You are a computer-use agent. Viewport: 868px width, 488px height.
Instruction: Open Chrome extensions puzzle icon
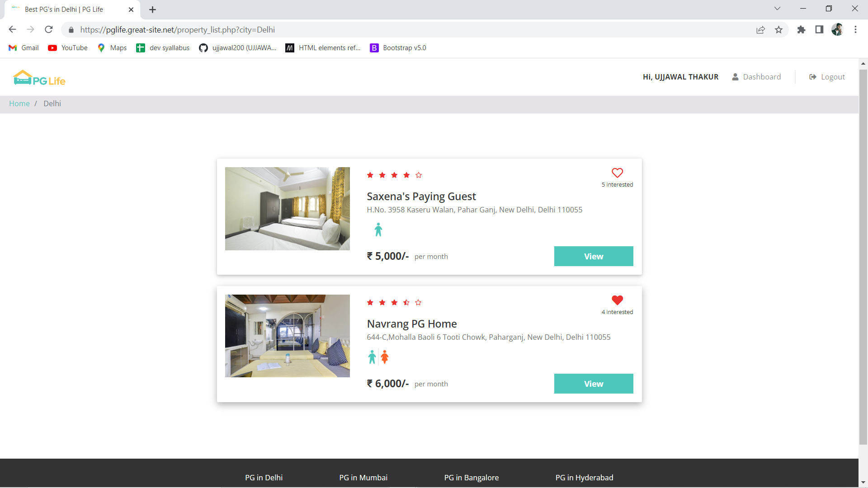click(x=801, y=30)
